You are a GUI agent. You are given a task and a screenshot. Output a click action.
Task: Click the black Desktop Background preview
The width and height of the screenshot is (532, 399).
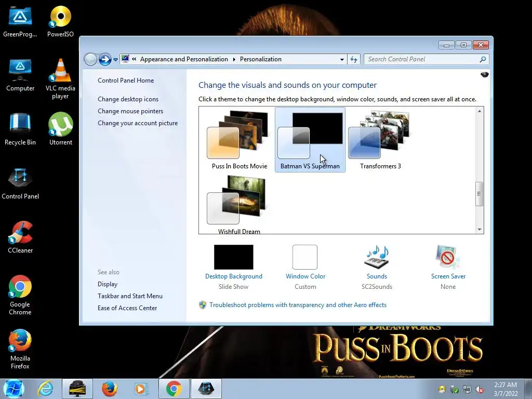point(233,257)
